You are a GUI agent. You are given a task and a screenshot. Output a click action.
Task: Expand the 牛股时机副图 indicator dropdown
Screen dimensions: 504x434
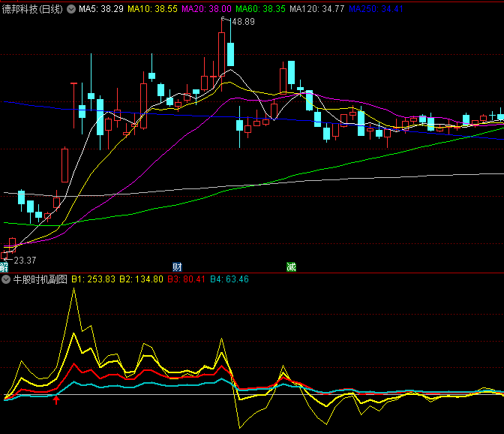(6, 279)
